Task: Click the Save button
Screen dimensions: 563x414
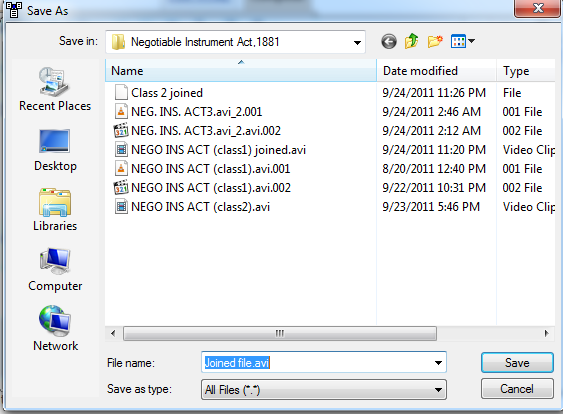Action: pyautogui.click(x=517, y=363)
